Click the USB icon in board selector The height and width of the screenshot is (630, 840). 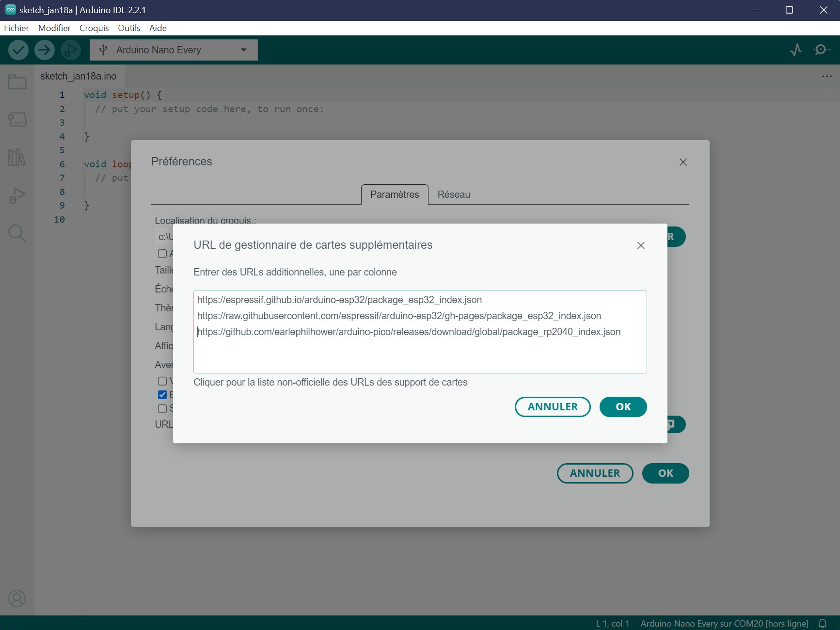[103, 50]
